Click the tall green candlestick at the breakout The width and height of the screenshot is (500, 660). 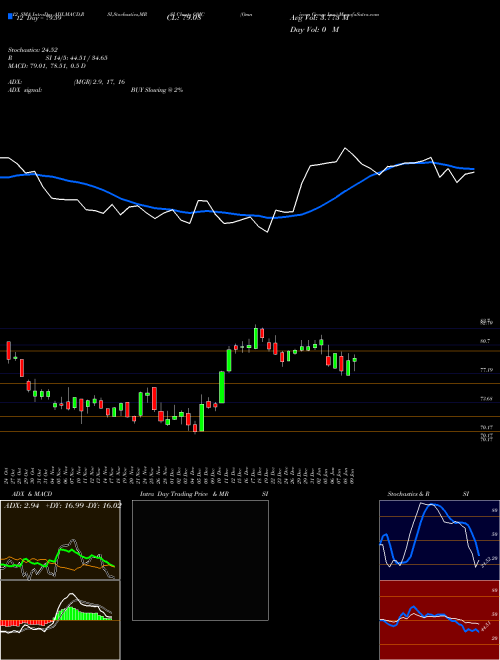222,387
